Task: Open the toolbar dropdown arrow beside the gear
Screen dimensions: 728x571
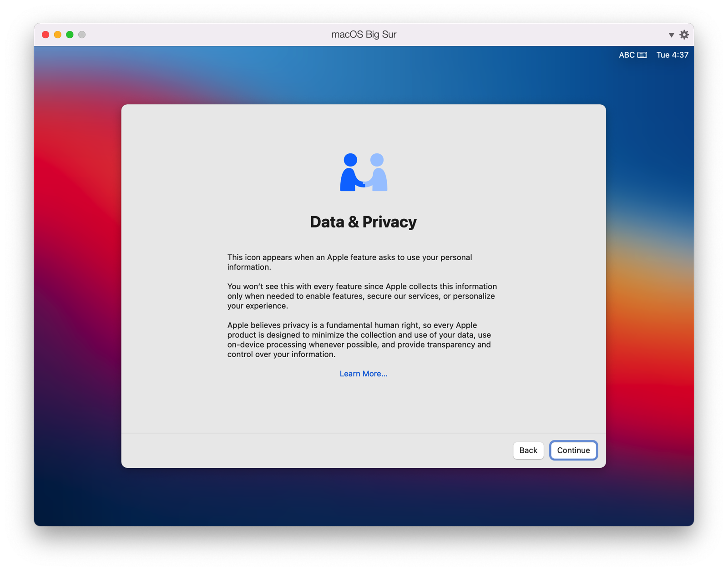Action: click(671, 34)
